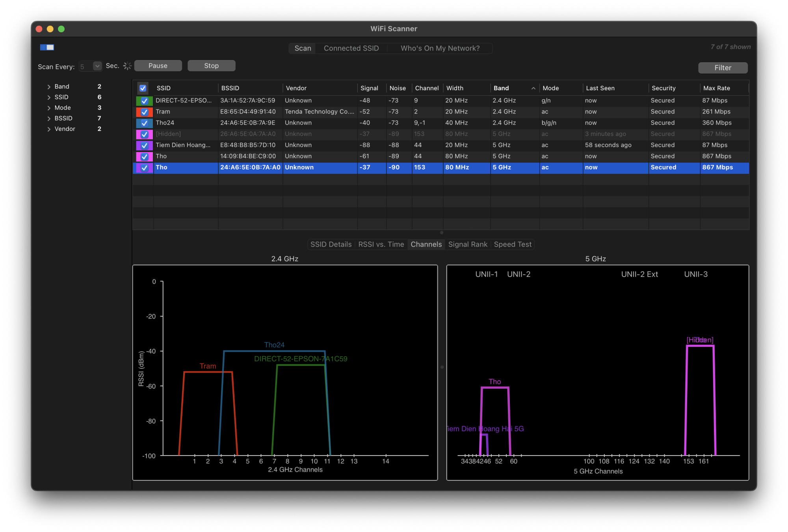The image size is (788, 532).
Task: Open the Scan Every seconds dropdown
Action: [97, 66]
